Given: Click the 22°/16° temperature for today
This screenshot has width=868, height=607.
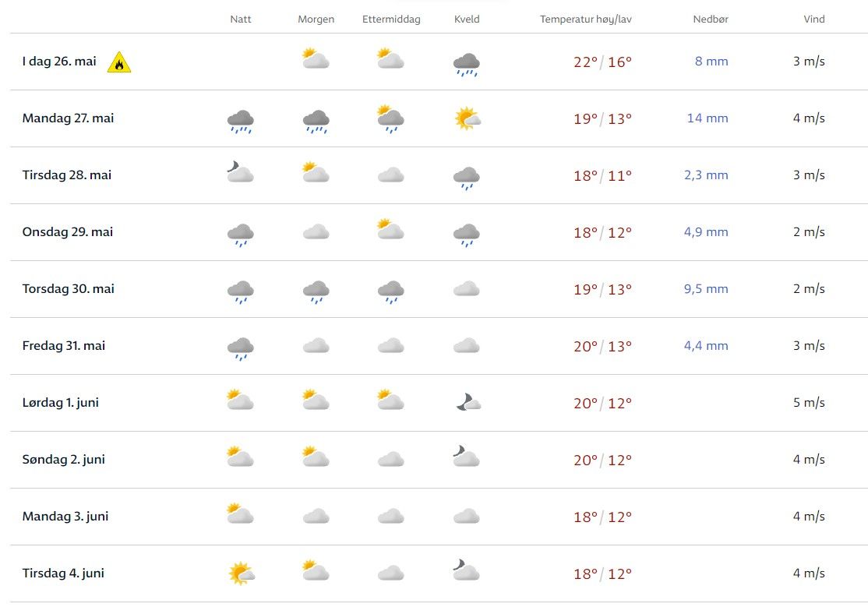Looking at the screenshot, I should pos(602,62).
